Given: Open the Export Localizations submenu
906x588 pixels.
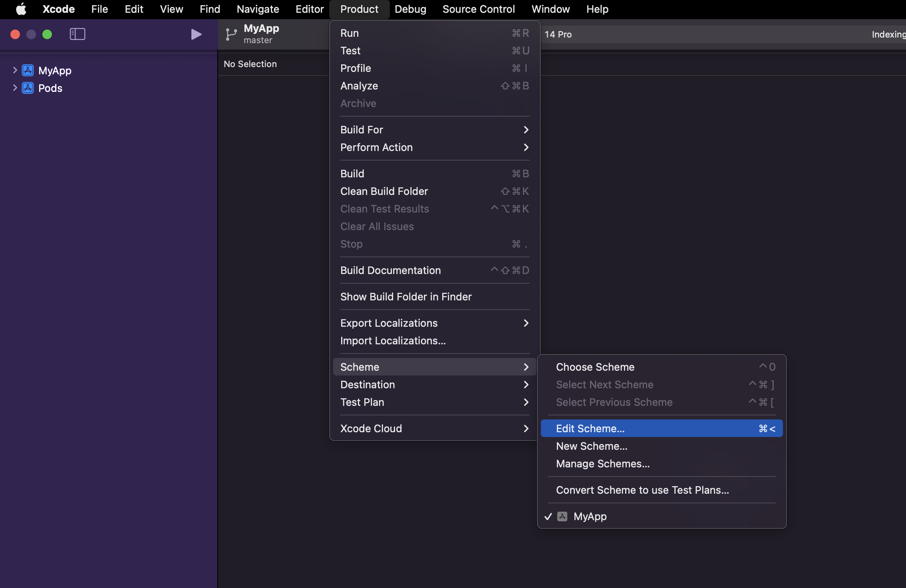Looking at the screenshot, I should (x=435, y=323).
